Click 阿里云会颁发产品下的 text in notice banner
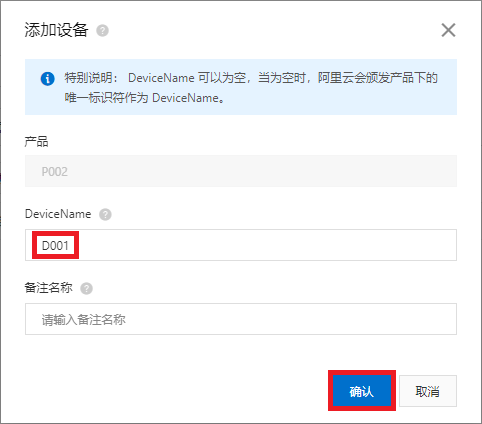Viewport: 482px width, 424px height. (377, 78)
